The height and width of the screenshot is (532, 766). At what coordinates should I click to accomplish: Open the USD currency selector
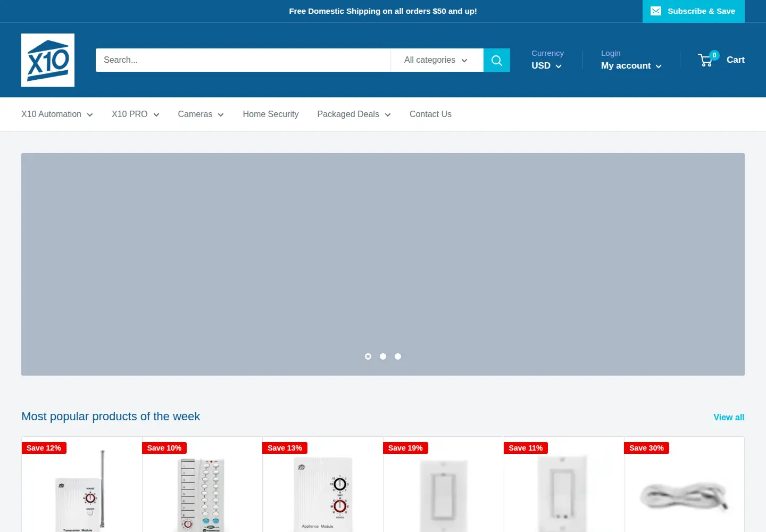[546, 65]
